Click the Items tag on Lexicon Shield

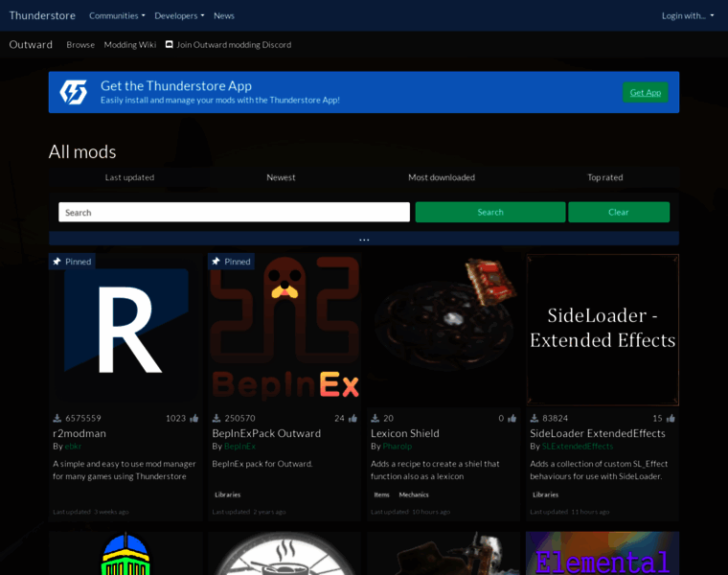click(x=381, y=495)
